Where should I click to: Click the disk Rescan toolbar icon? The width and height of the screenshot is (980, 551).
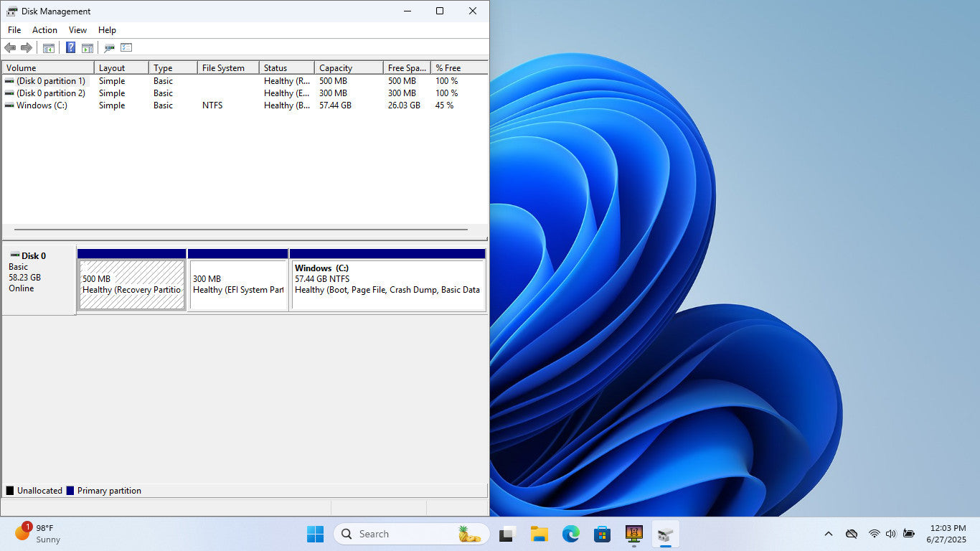tap(109, 48)
